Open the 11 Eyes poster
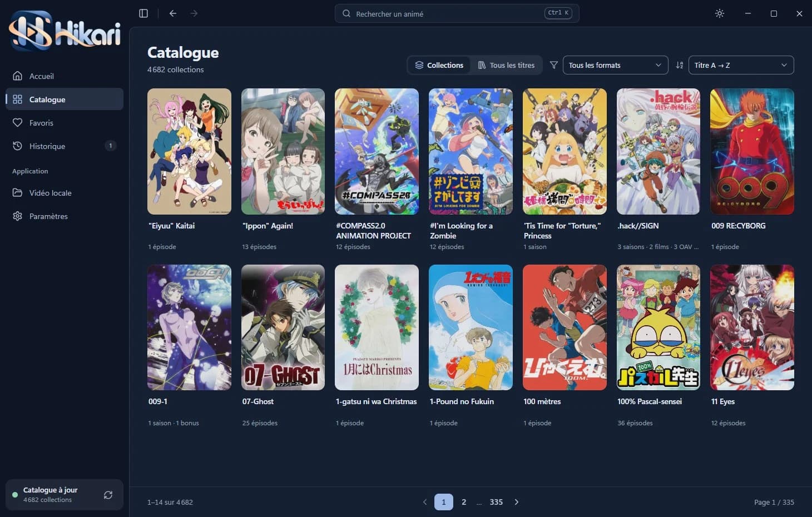The width and height of the screenshot is (812, 517). click(x=752, y=327)
